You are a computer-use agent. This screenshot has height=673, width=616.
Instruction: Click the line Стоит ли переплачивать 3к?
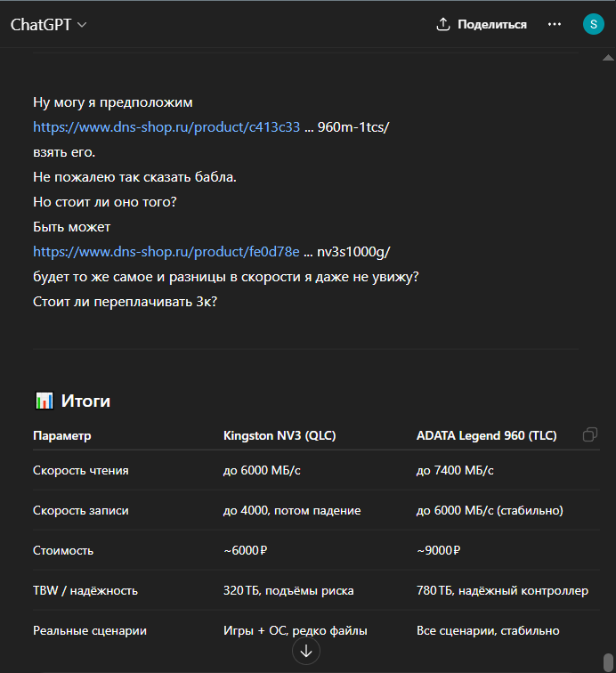125,301
